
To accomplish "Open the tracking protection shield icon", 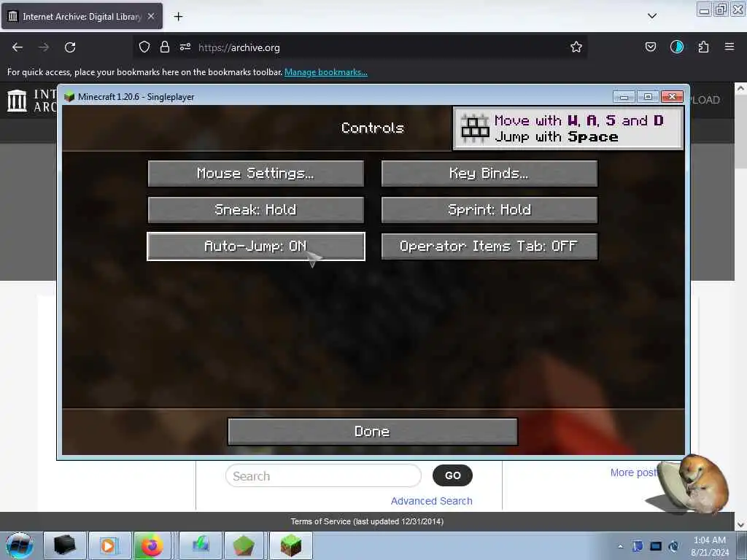I will [144, 47].
